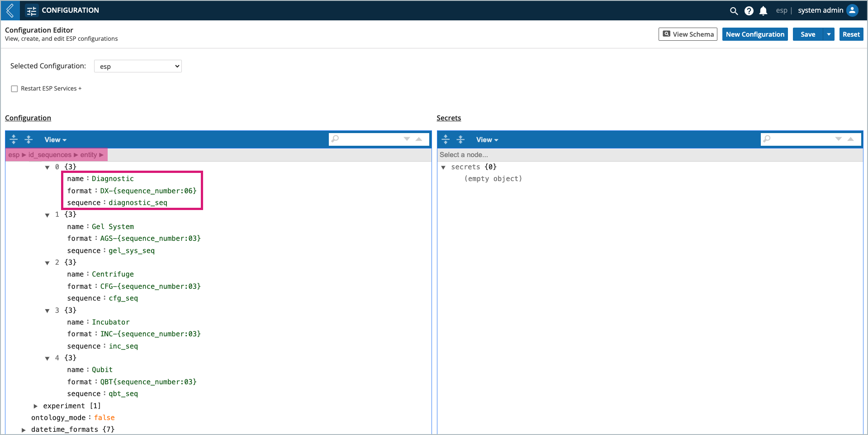The width and height of the screenshot is (868, 435).
Task: Click the system admin user avatar
Action: tap(852, 10)
